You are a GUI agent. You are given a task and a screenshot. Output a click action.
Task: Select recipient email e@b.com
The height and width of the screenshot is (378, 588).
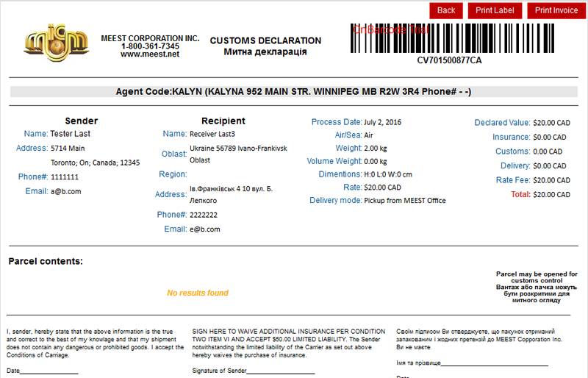pyautogui.click(x=205, y=229)
